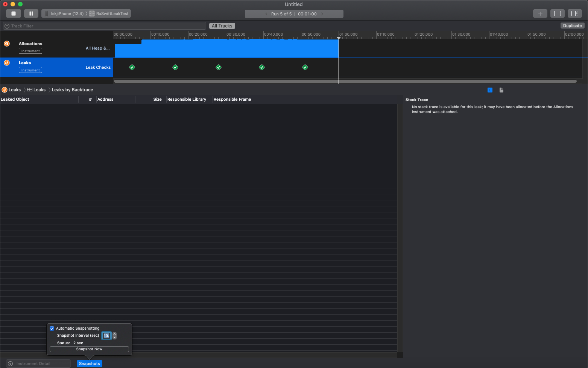Click the add instrument plus icon
This screenshot has width=588, height=368.
(x=540, y=13)
